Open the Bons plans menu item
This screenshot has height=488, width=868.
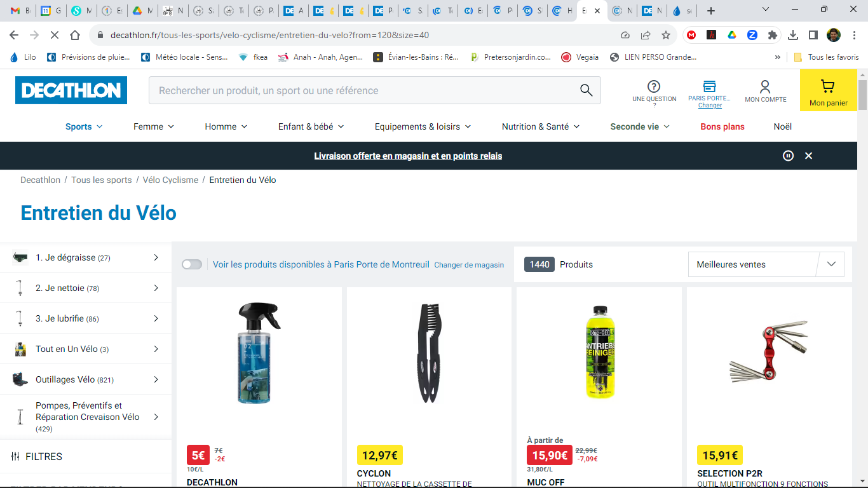[722, 126]
